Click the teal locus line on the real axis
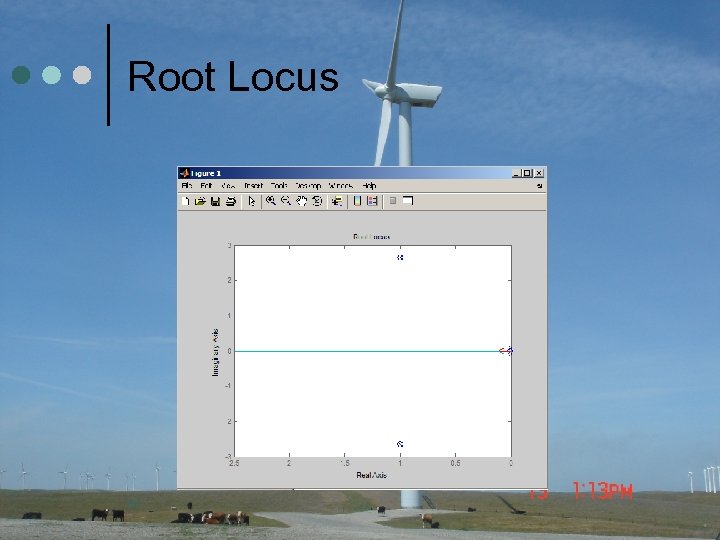The image size is (720, 540). click(367, 351)
